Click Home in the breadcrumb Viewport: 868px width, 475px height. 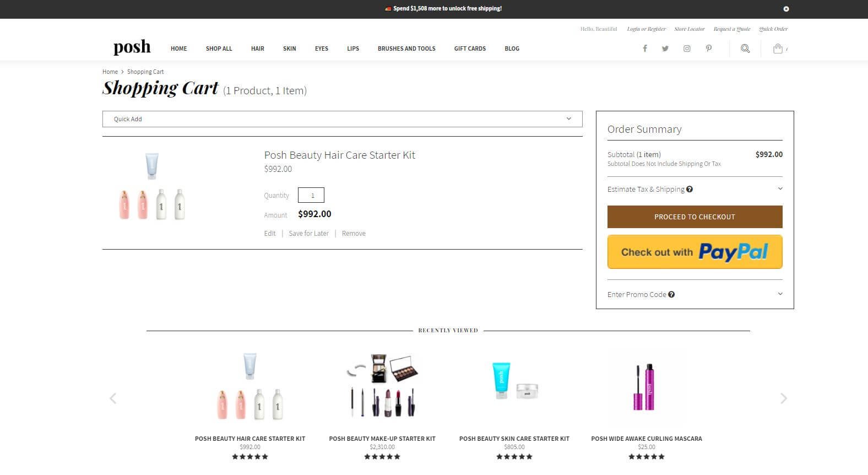coord(110,72)
